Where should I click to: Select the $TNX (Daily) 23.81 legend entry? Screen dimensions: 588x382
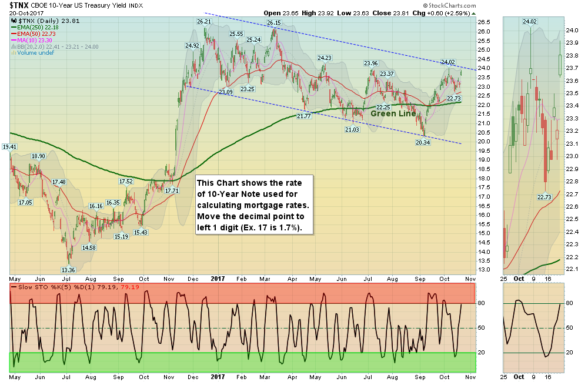pyautogui.click(x=49, y=21)
